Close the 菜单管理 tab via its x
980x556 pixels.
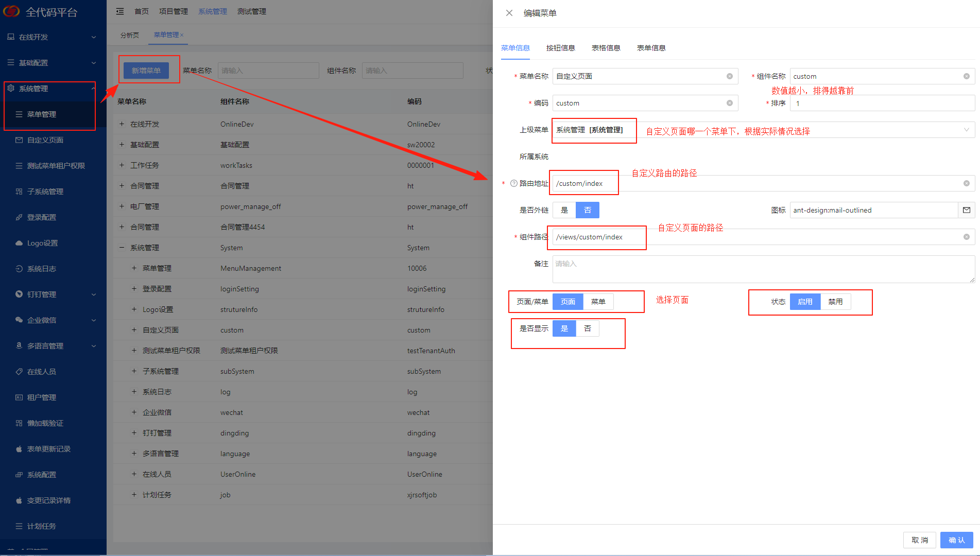pos(182,35)
